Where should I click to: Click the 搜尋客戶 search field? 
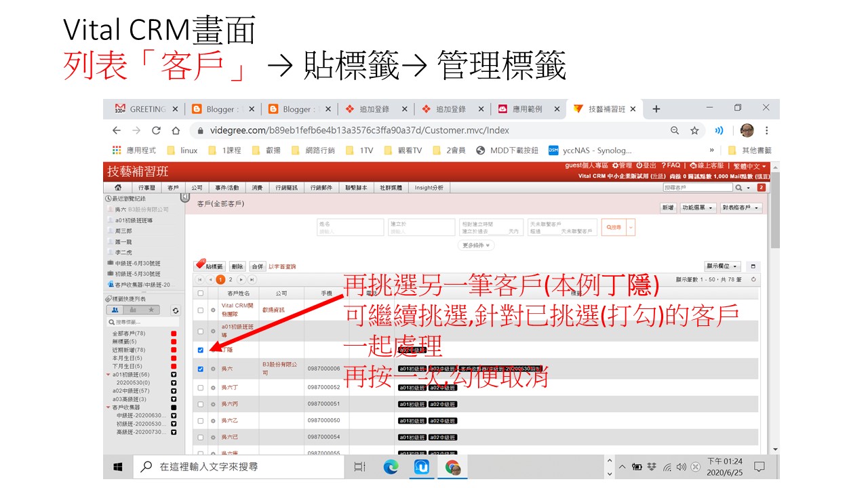698,188
